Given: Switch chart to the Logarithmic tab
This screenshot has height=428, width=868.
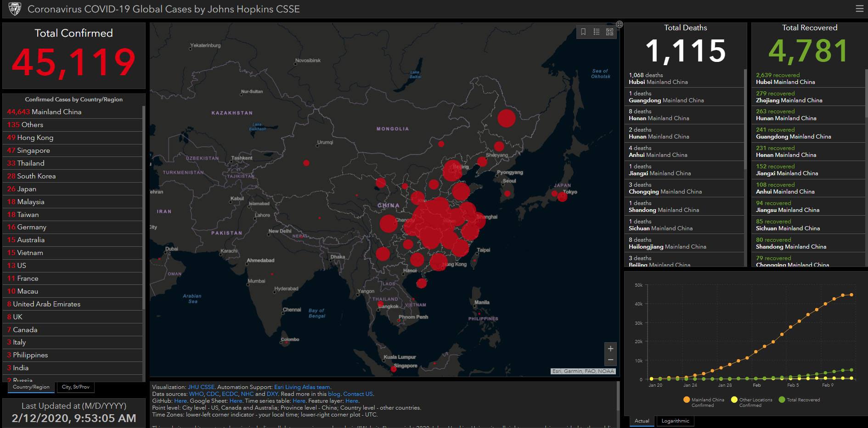Looking at the screenshot, I should click(x=675, y=421).
